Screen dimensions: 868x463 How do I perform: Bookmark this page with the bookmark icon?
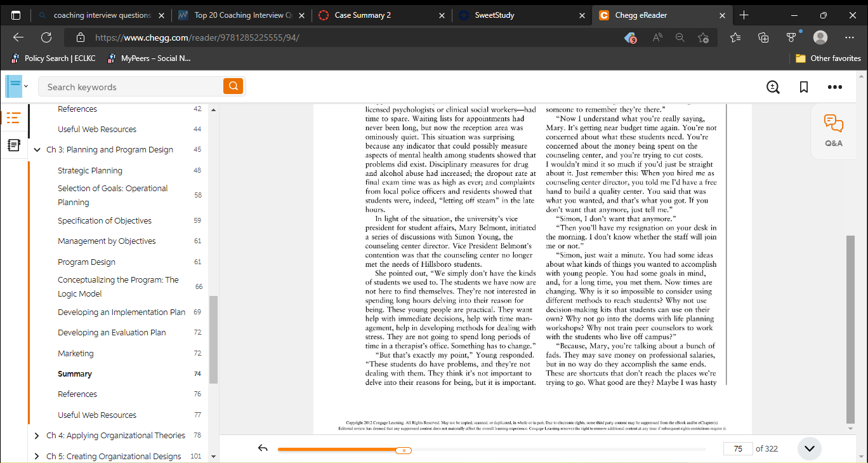(804, 87)
